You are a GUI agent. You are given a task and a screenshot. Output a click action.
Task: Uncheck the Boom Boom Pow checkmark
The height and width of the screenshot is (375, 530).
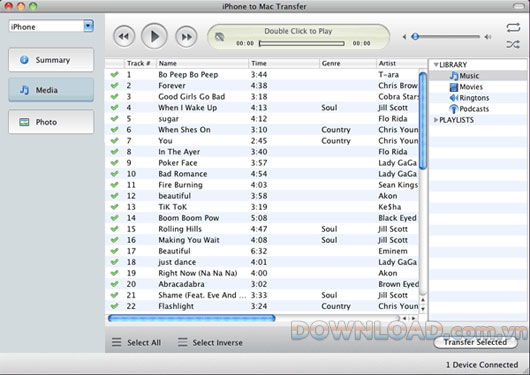pyautogui.click(x=115, y=218)
